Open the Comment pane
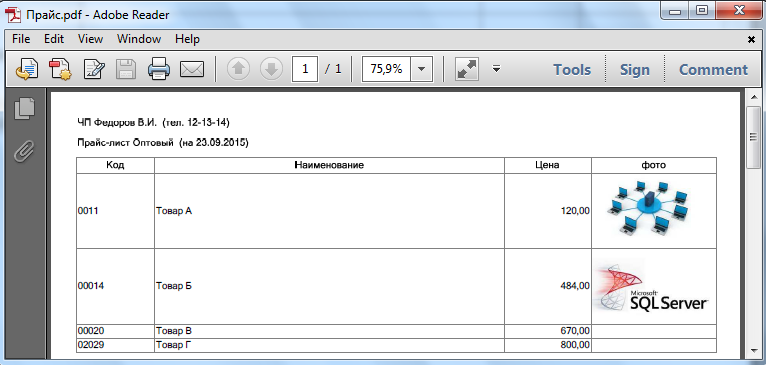The height and width of the screenshot is (365, 766). (x=713, y=70)
